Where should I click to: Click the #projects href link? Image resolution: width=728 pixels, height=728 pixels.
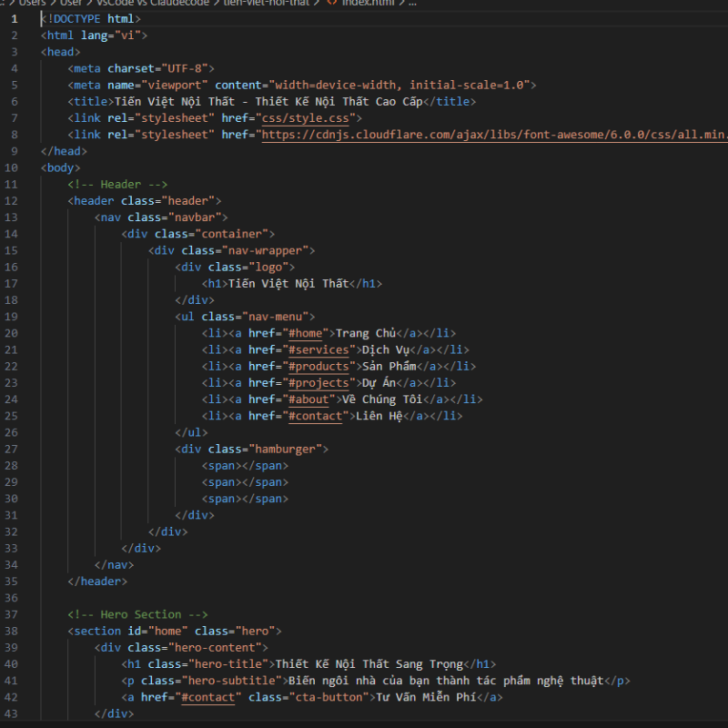[x=318, y=383]
